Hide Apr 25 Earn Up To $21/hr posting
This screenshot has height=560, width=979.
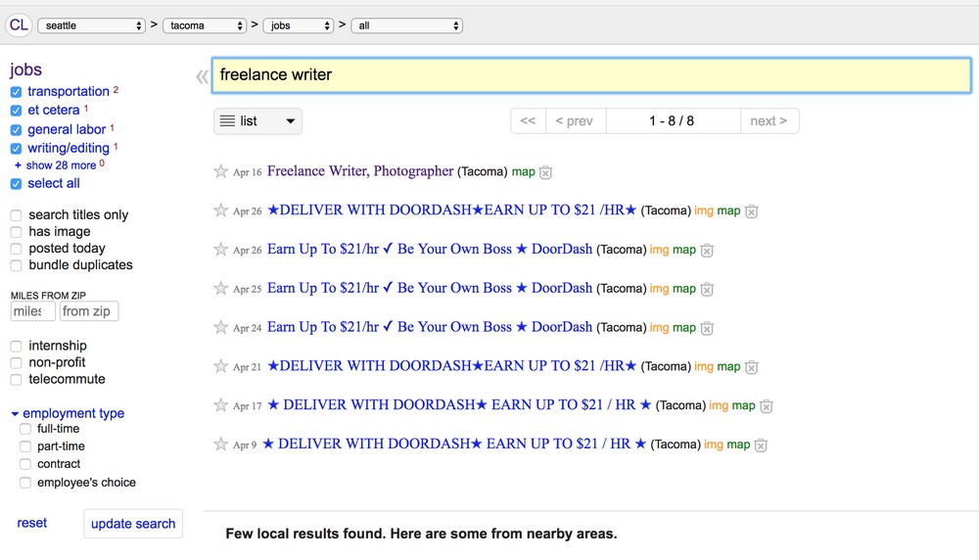(x=706, y=290)
